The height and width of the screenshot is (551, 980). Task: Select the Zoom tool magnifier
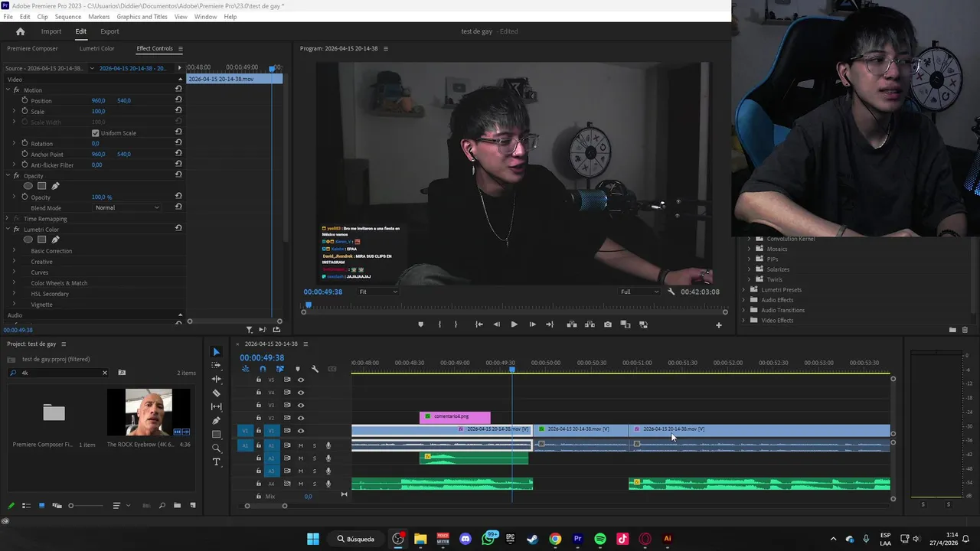(216, 448)
